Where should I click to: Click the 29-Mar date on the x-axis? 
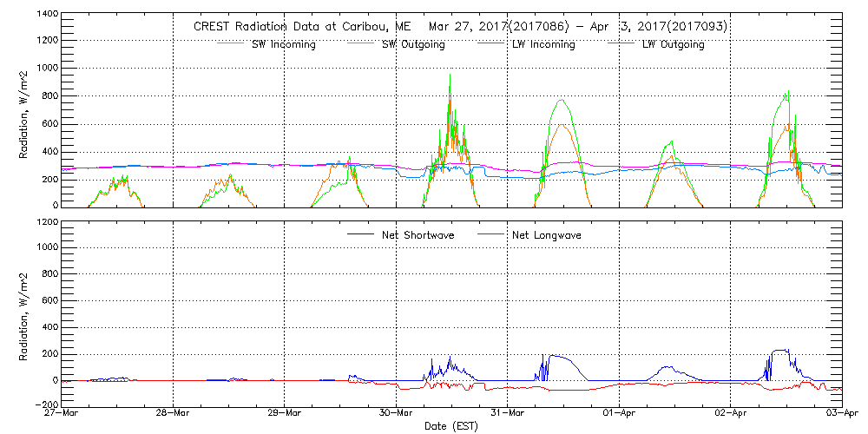[x=285, y=414]
